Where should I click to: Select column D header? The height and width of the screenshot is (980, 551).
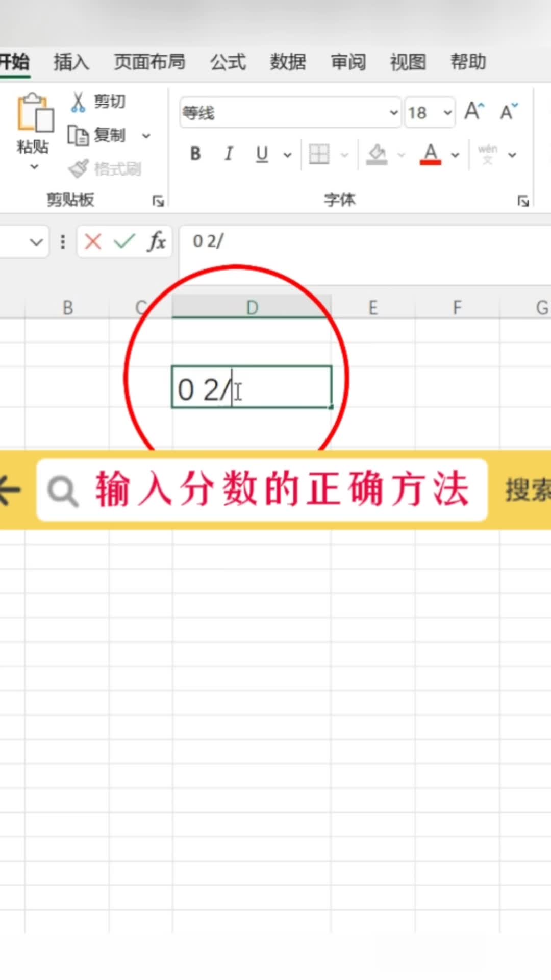[x=252, y=307]
